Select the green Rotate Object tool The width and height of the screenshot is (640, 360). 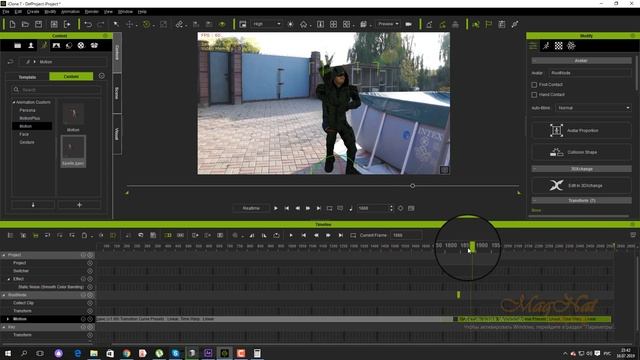[x=147, y=24]
